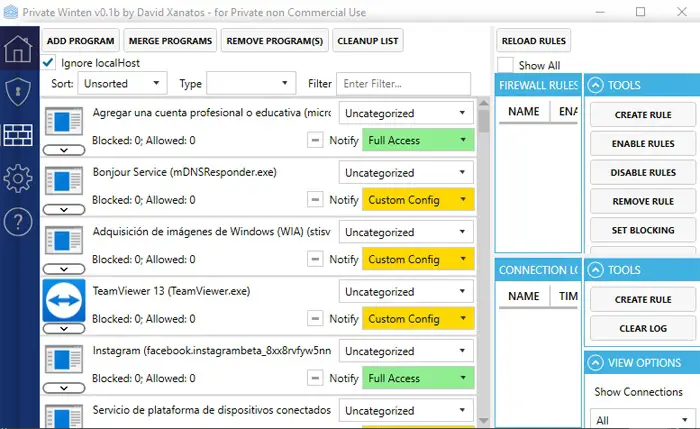The height and width of the screenshot is (429, 700).
Task: Expand the Bonjour Service entry details
Action: pyautogui.click(x=64, y=211)
